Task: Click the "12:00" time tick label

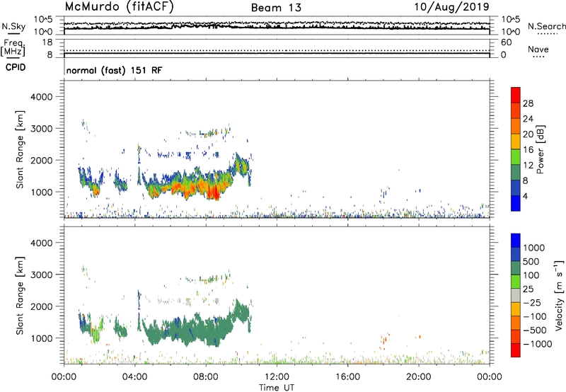Action: point(277,377)
